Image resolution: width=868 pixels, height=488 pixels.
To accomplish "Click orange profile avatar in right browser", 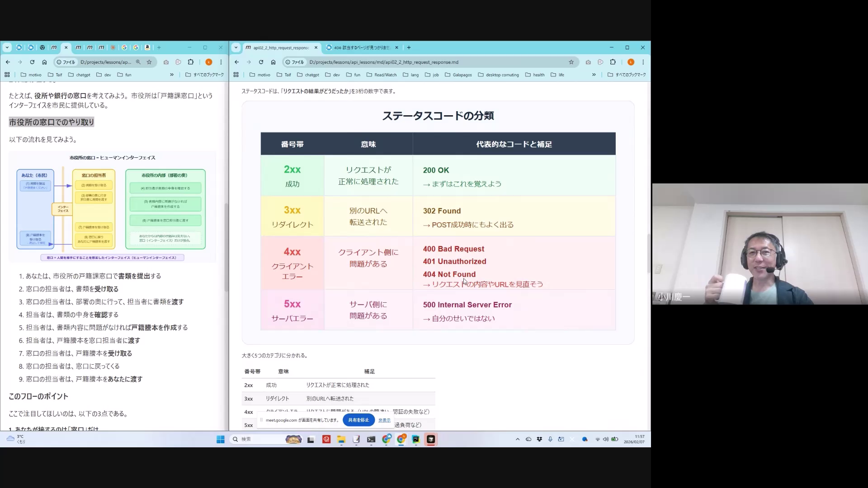I will pos(631,62).
